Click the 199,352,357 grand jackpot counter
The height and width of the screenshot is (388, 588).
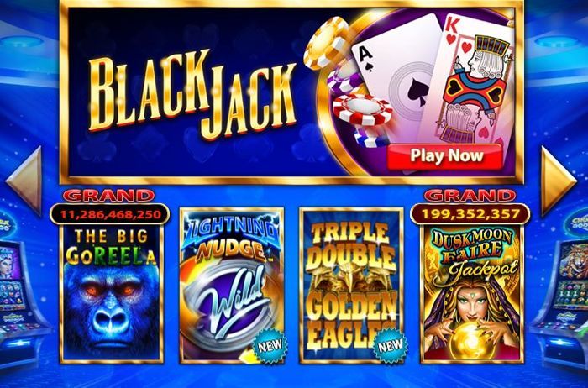coord(470,214)
